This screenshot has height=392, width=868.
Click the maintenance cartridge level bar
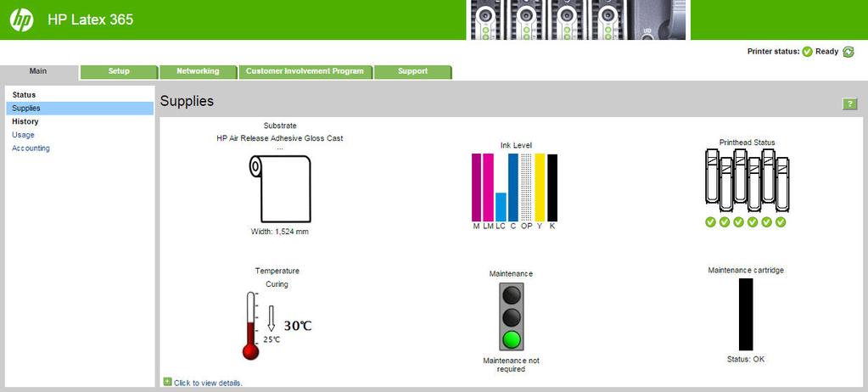coord(746,315)
